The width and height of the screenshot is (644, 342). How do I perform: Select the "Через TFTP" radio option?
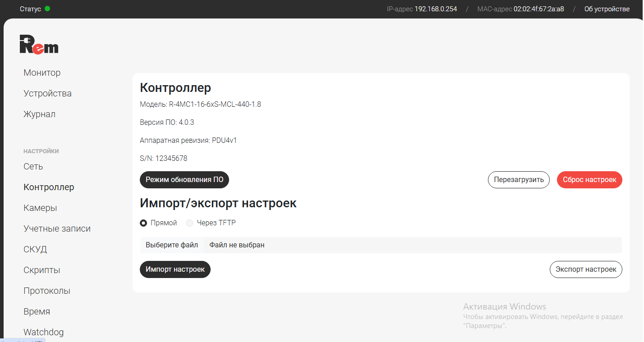pyautogui.click(x=189, y=223)
